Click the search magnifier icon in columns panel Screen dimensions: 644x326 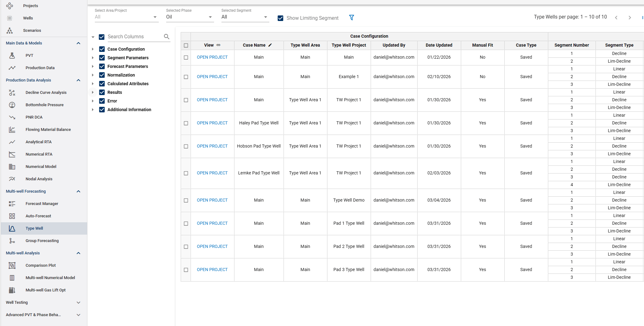coord(166,37)
